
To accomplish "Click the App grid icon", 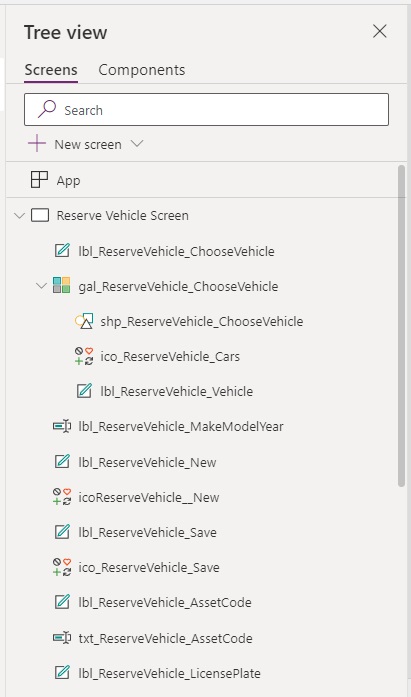I will [x=39, y=180].
